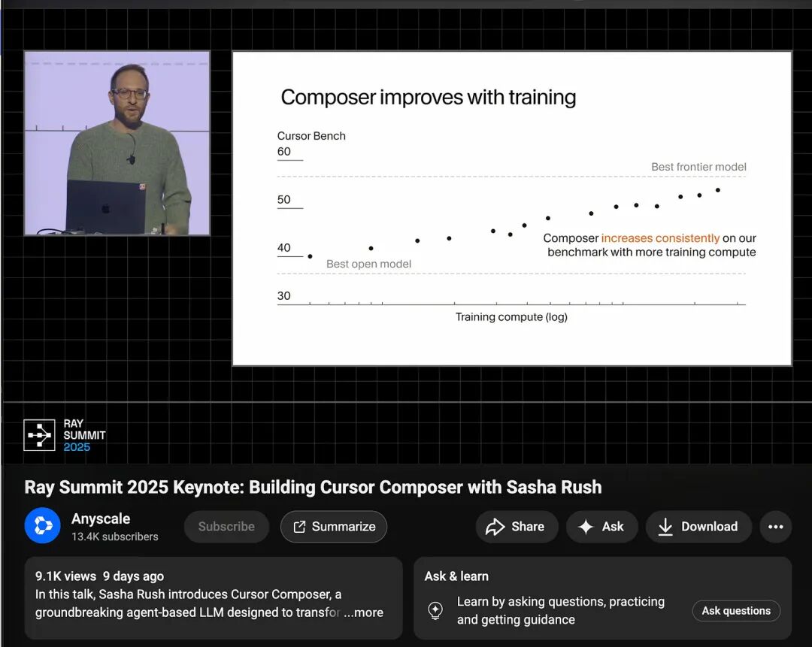Click the video title text
This screenshot has height=647, width=812.
click(x=313, y=487)
